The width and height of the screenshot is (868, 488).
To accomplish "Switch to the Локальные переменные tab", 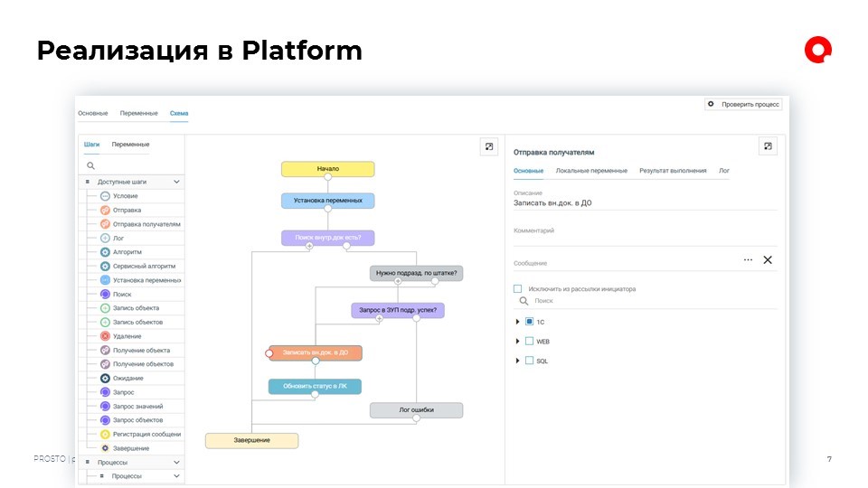I will coord(591,170).
